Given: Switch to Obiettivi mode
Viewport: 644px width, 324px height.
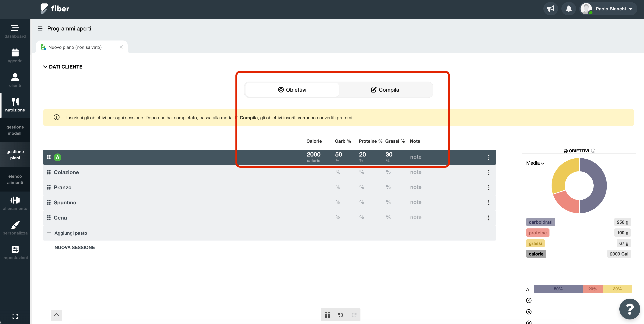Looking at the screenshot, I should (292, 90).
